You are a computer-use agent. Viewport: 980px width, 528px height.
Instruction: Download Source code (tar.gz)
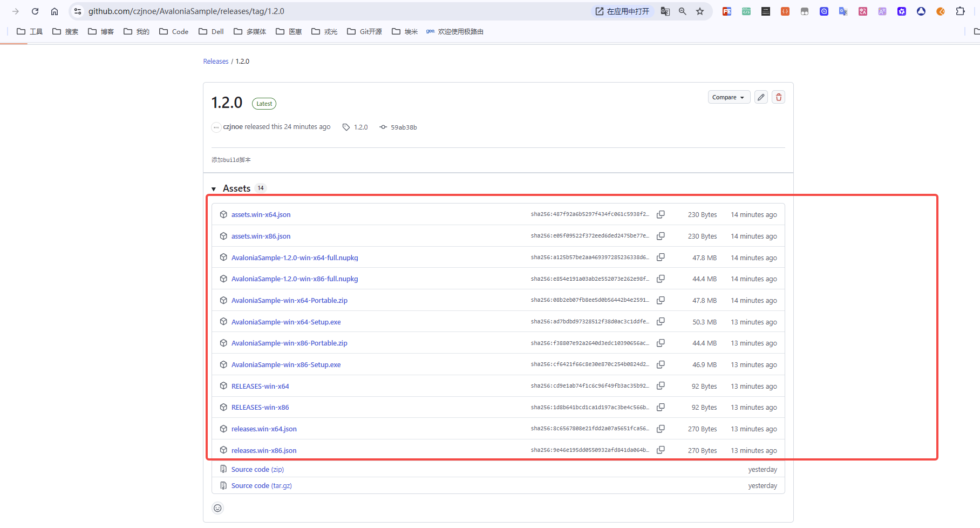(x=262, y=486)
